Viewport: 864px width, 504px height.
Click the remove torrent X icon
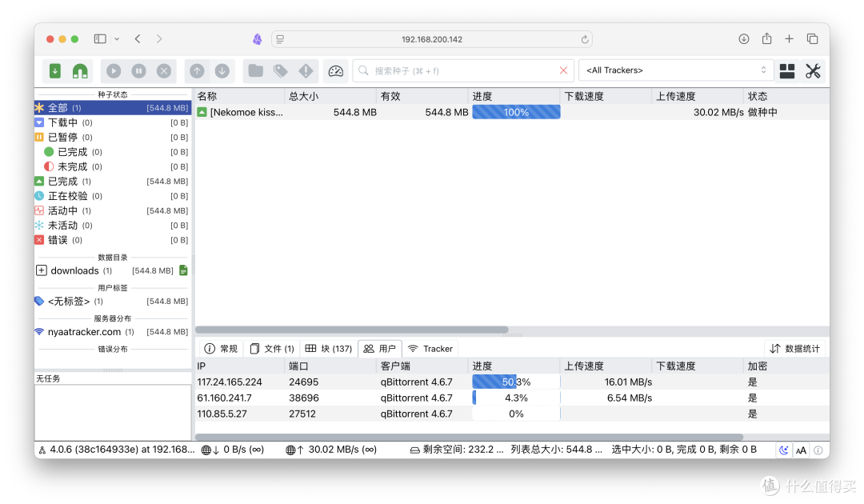coord(164,71)
